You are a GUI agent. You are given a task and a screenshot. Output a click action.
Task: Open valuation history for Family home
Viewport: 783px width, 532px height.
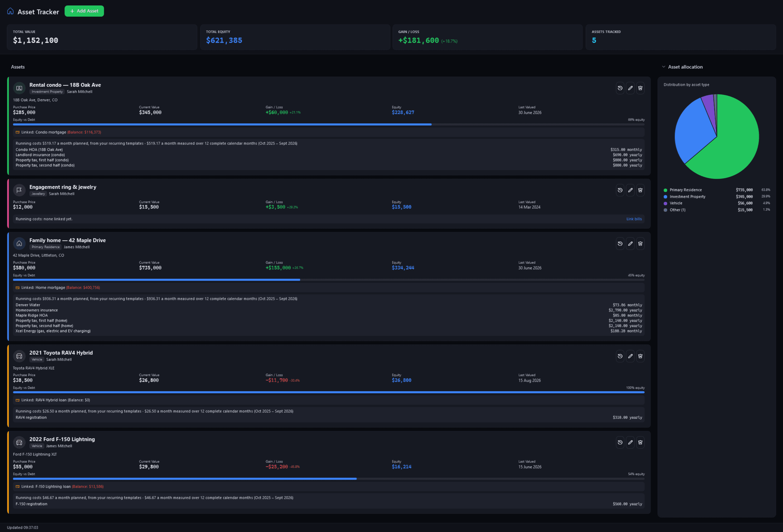point(620,244)
